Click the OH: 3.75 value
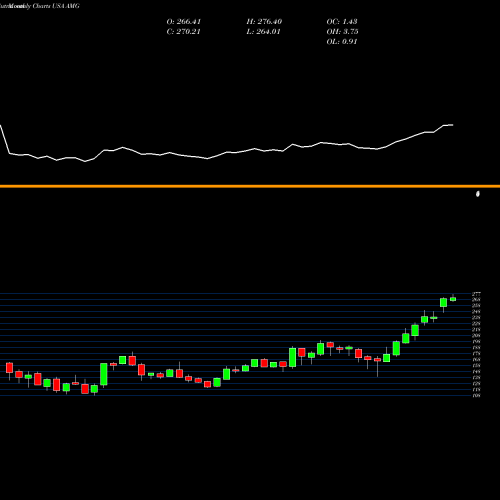 point(342,32)
